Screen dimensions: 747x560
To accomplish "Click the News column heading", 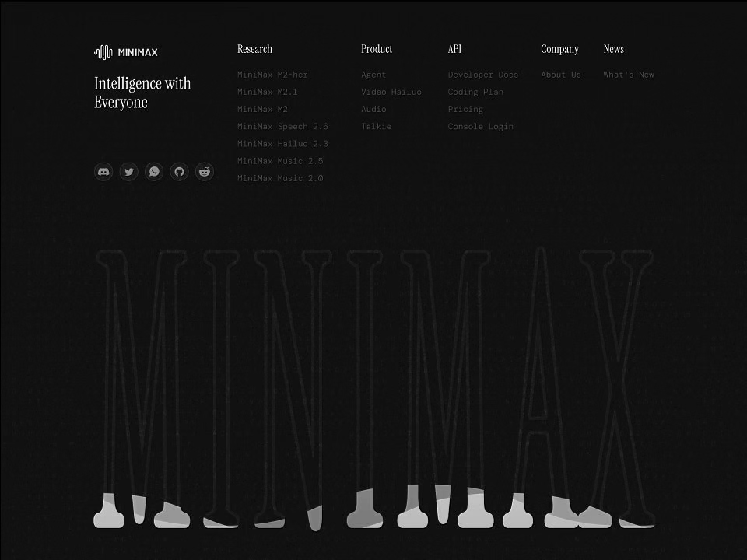I will tap(614, 49).
